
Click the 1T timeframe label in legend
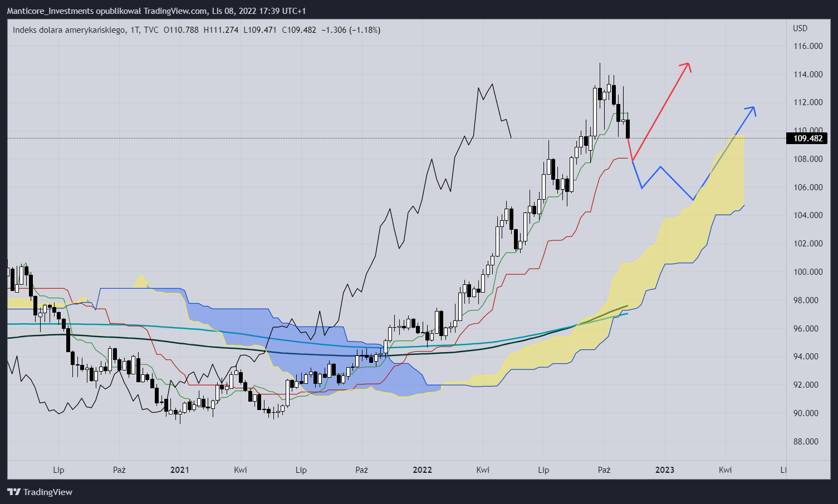coord(134,30)
